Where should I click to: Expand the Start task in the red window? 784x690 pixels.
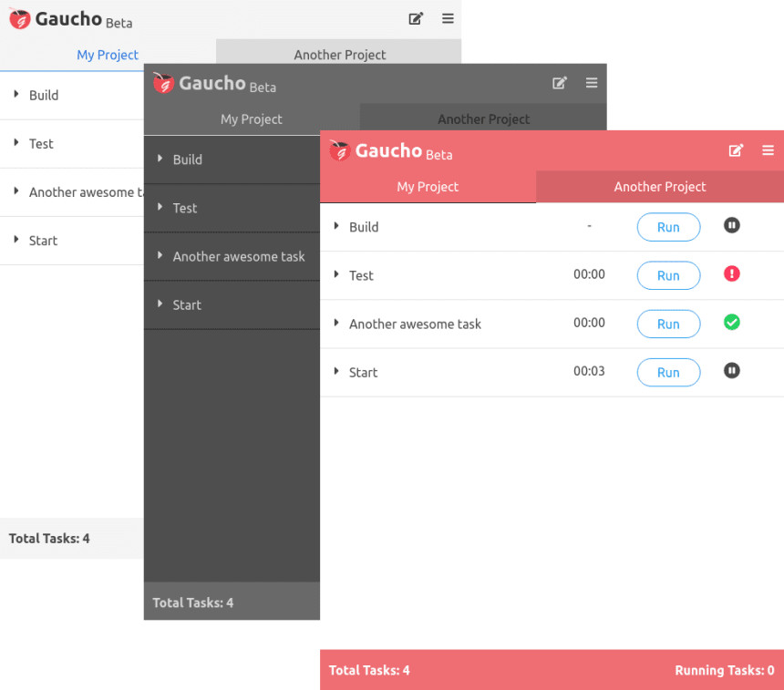pyautogui.click(x=336, y=372)
